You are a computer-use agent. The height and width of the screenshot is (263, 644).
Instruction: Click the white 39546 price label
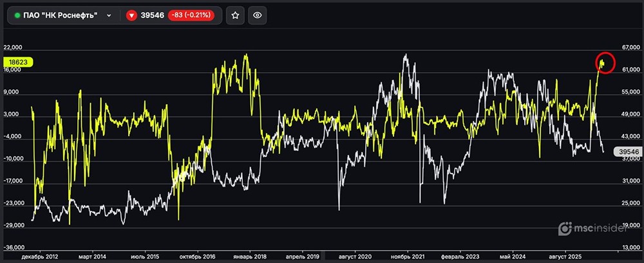pyautogui.click(x=627, y=151)
